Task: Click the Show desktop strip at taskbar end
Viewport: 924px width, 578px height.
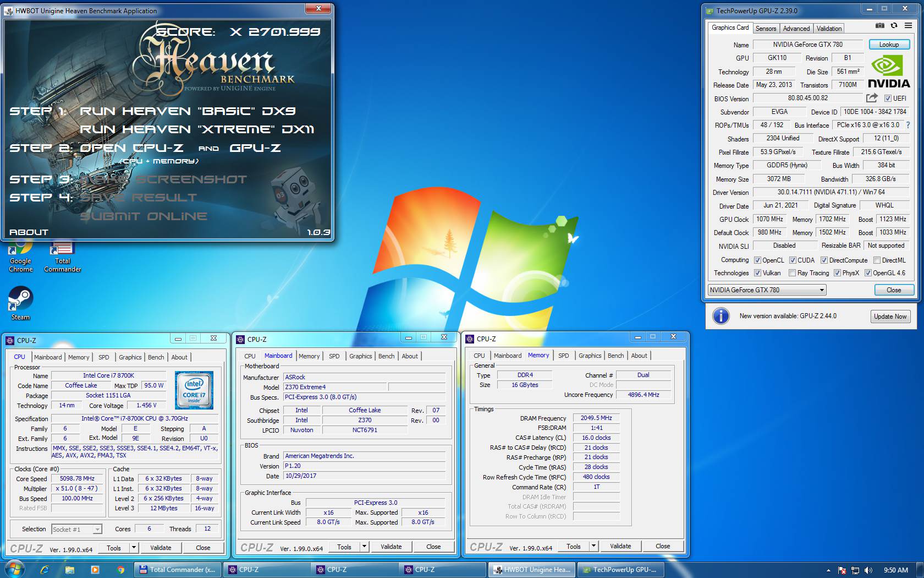Action: pyautogui.click(x=920, y=570)
